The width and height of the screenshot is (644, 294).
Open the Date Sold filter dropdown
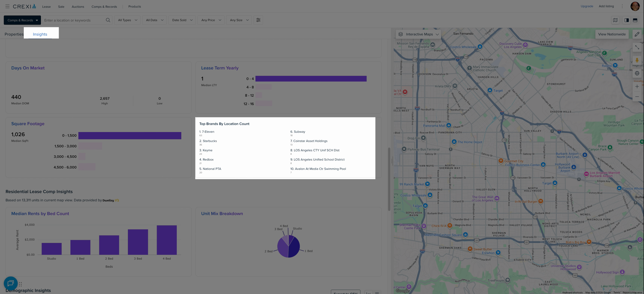182,20
